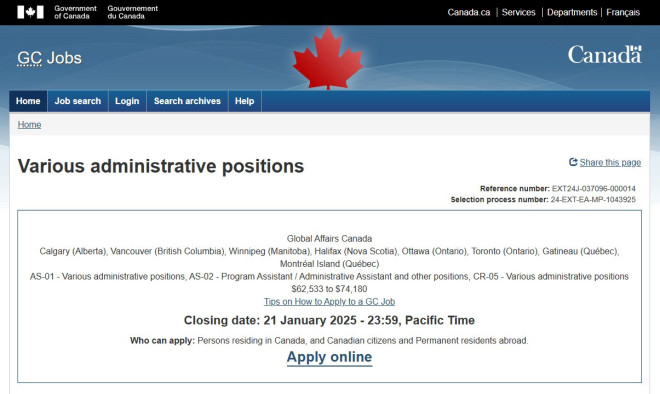
Task: Click the Gouvernement du Canada text in header
Action: click(x=133, y=12)
